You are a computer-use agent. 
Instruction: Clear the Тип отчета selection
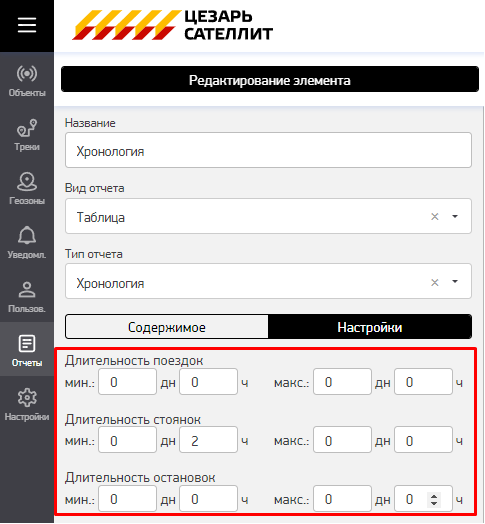click(435, 282)
